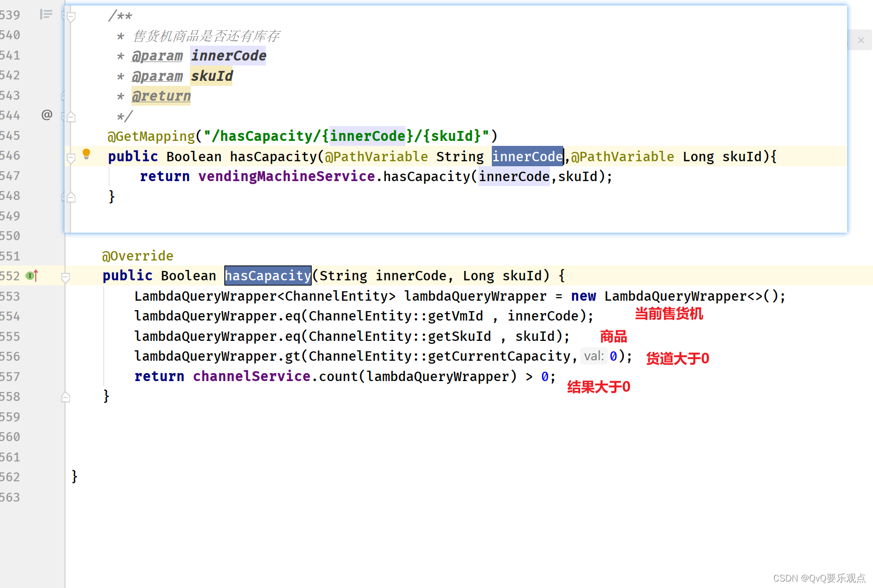Click the new LambdaQueryWrapper<>() constructor call

point(675,296)
